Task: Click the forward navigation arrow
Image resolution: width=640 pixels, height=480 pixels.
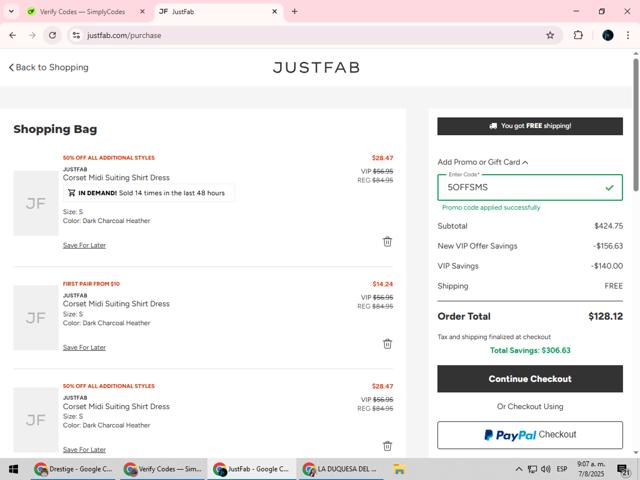Action: click(x=32, y=36)
